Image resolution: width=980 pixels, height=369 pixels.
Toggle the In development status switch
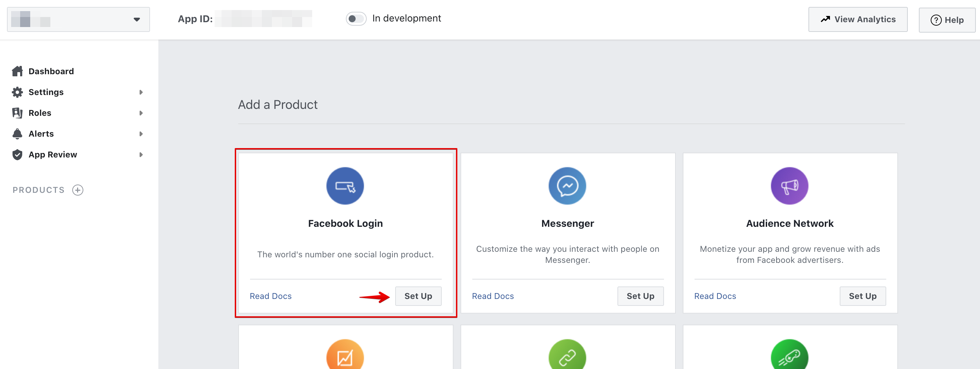click(x=356, y=19)
